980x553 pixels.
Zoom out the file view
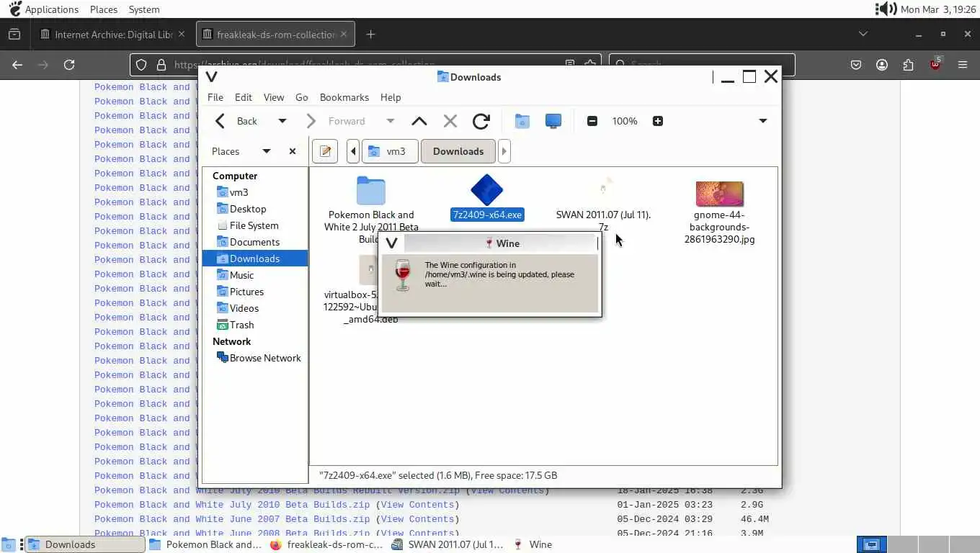pos(592,121)
